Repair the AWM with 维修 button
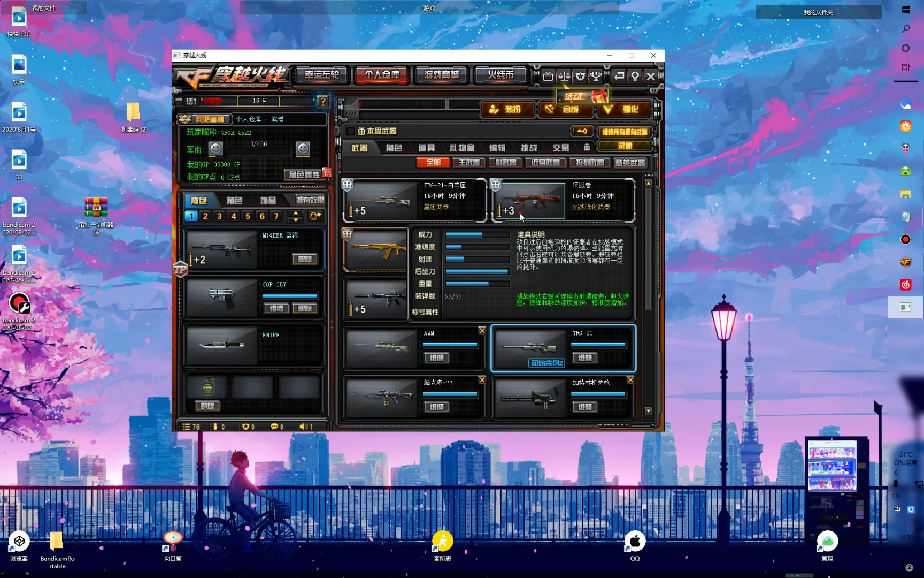This screenshot has width=924, height=578. pyautogui.click(x=437, y=358)
